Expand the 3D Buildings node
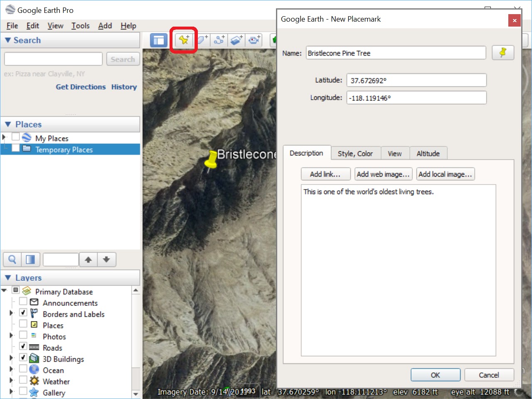The width and height of the screenshot is (532, 399). click(x=11, y=358)
